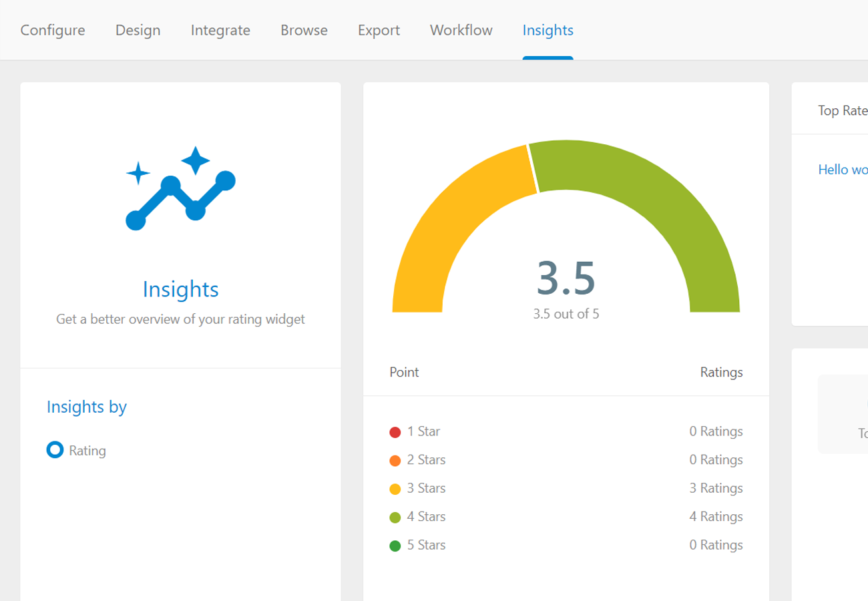
Task: Click the '3.5 out of 5' caption
Action: click(566, 313)
